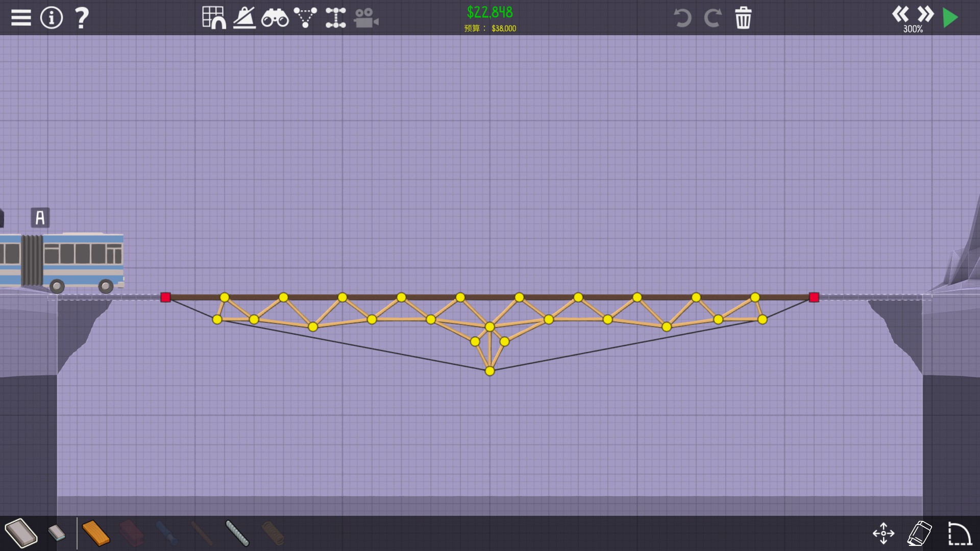Increase simulation speed with right arrows

click(925, 14)
